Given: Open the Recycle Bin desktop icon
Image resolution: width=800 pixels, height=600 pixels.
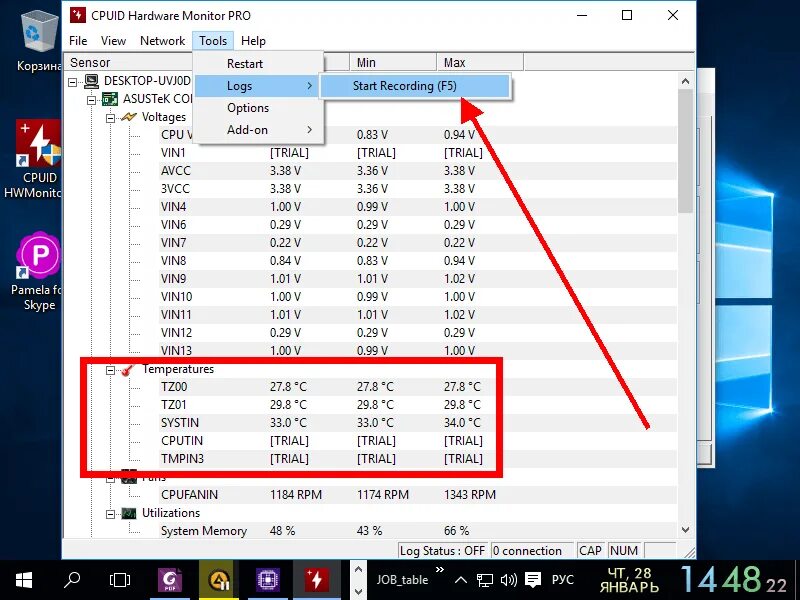Looking at the screenshot, I should coord(39,42).
